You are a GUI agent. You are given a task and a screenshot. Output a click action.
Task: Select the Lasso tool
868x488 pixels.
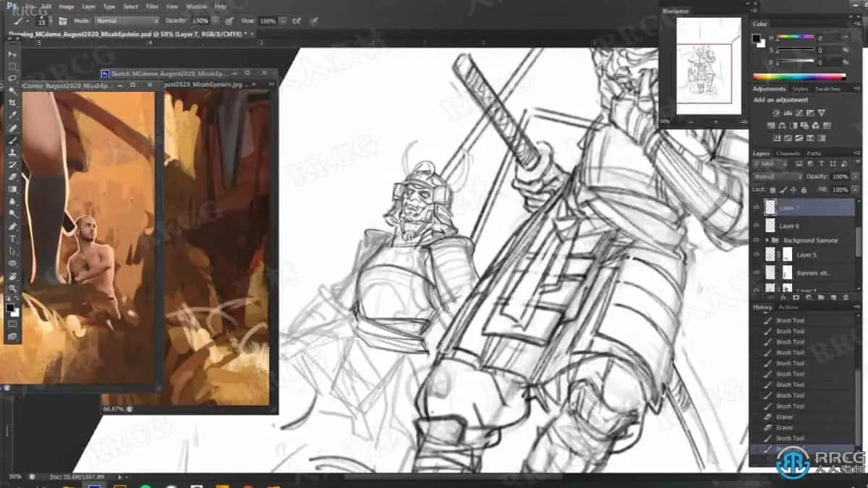coord(13,79)
